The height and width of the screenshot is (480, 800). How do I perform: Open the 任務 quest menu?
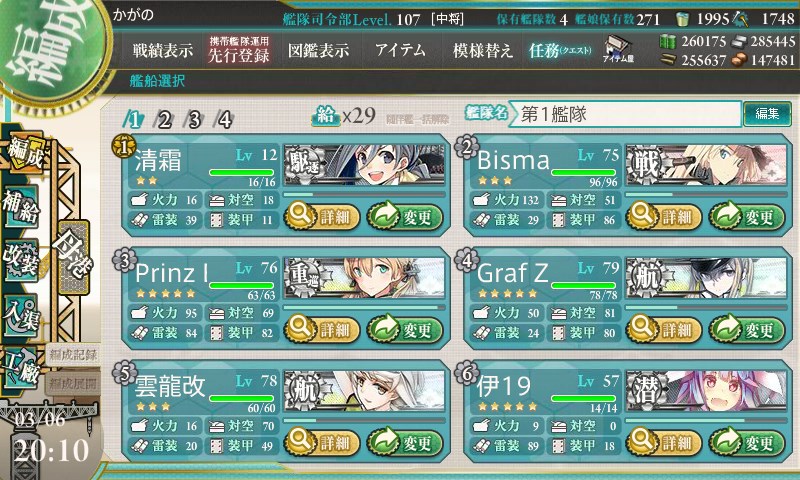click(x=560, y=50)
